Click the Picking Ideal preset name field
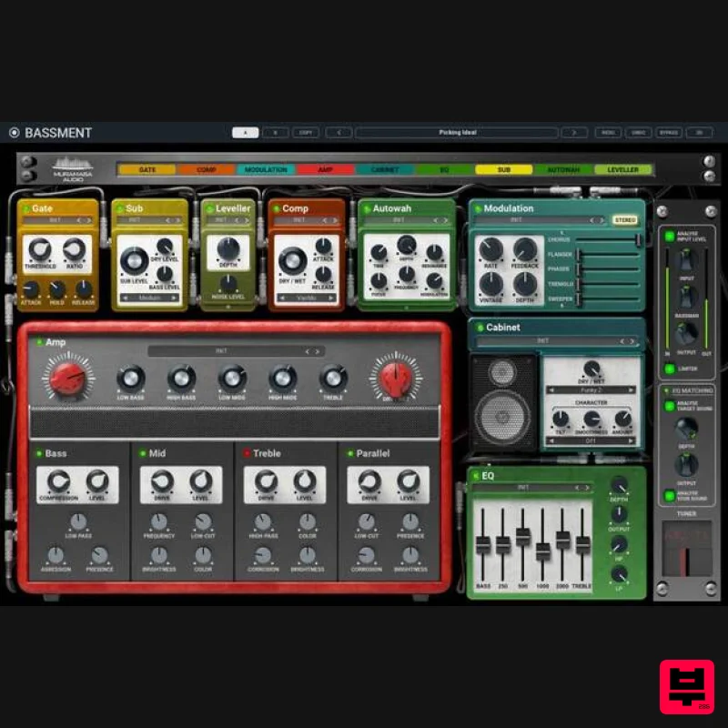 [x=455, y=132]
